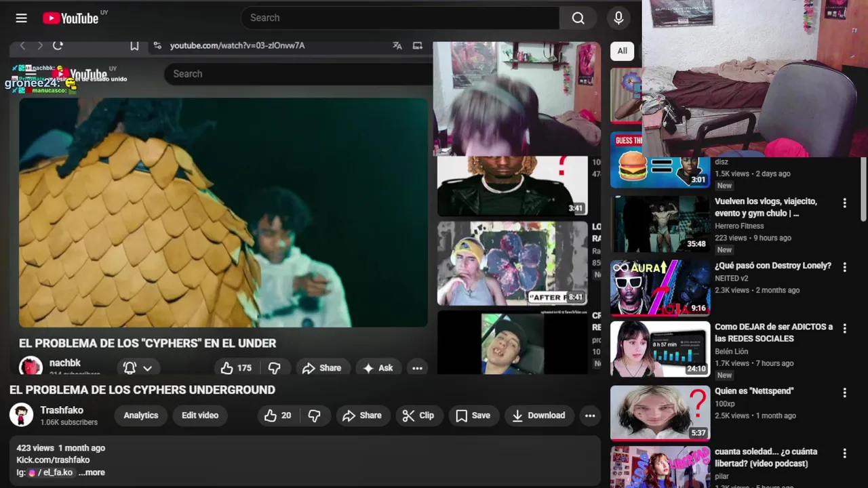Viewport: 868px width, 488px height.
Task: Click the inner video Share button
Action: (322, 368)
